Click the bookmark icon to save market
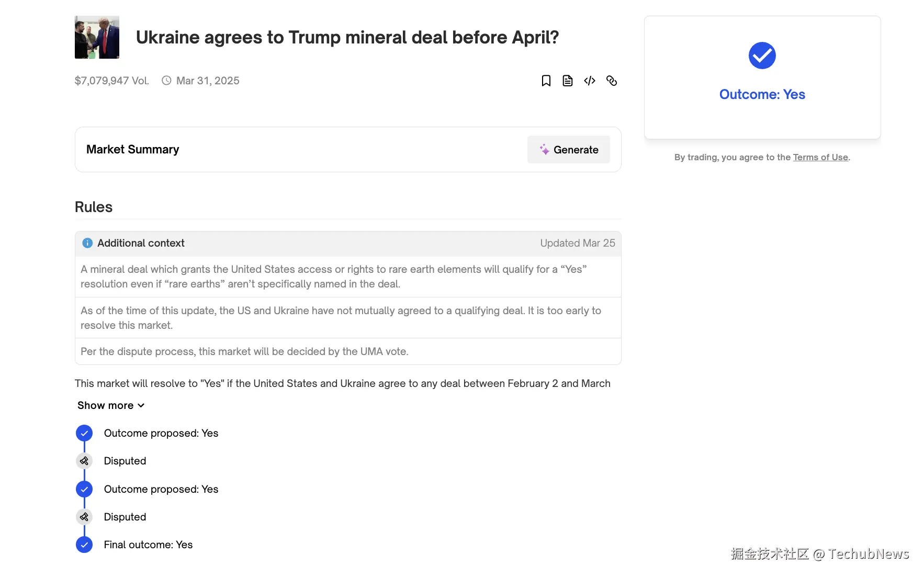Screen dimensions: 924x576 tap(546, 81)
